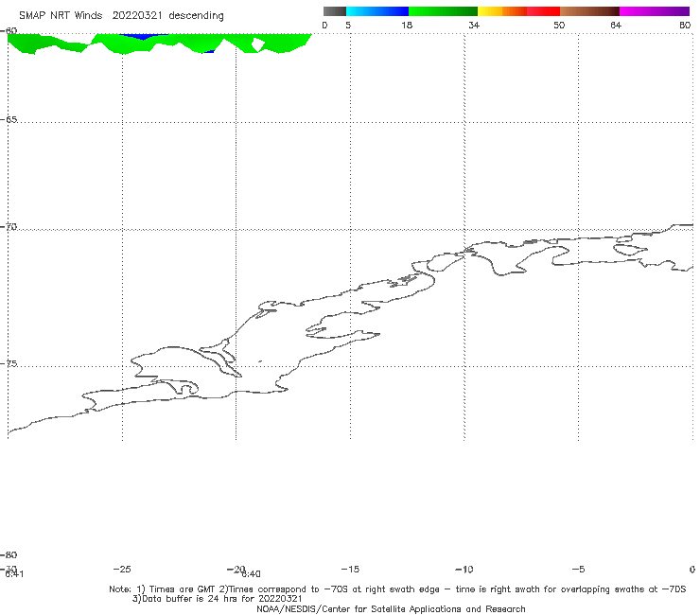700x615 pixels.
Task: Click the colorbar label "18"
Action: click(x=407, y=25)
